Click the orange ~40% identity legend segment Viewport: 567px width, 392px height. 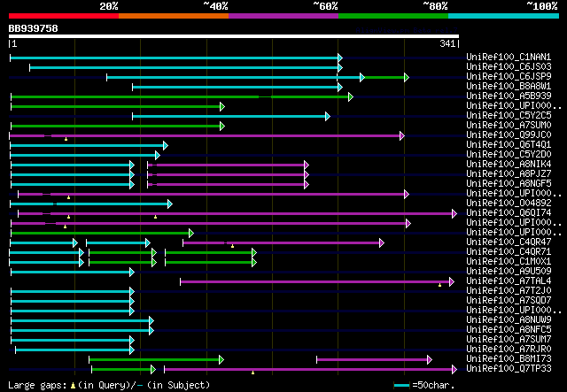coord(174,16)
